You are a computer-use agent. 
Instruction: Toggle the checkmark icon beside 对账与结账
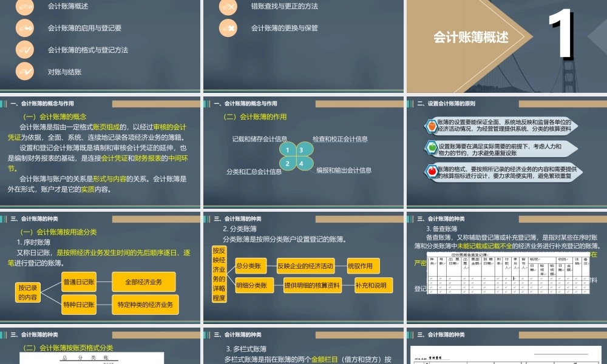24,70
